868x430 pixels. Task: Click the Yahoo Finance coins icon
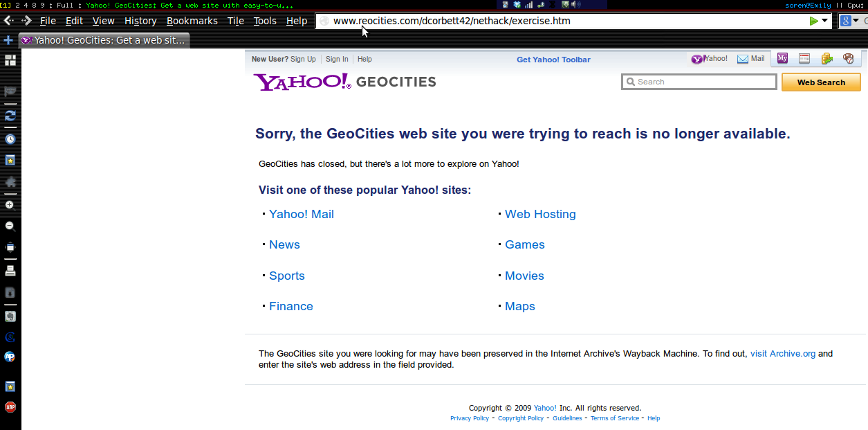(827, 59)
